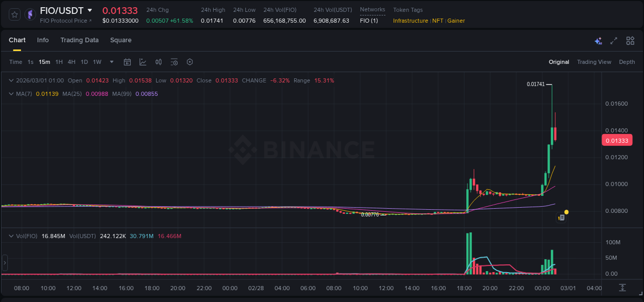Open the extra timeframes dropdown beside 1W

point(111,61)
